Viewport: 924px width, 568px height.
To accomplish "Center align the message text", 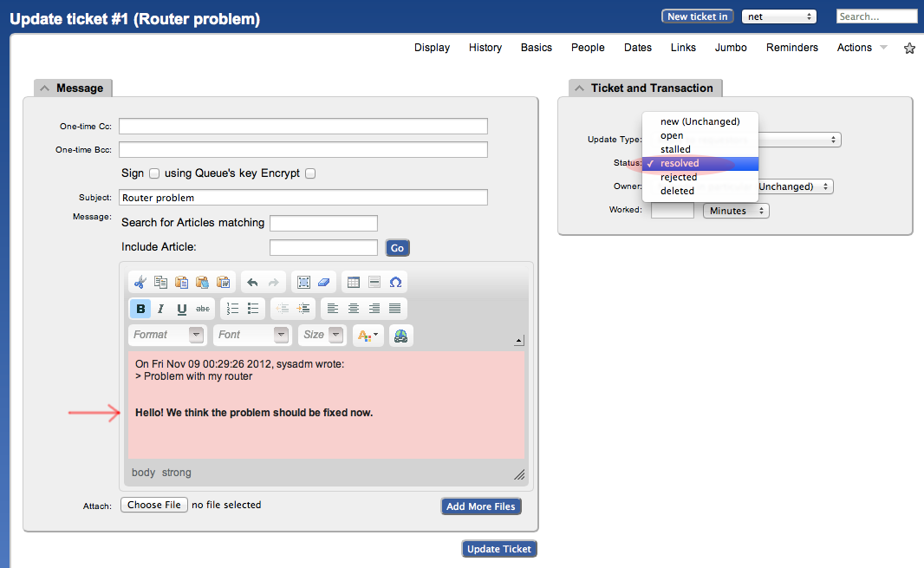I will click(x=354, y=309).
